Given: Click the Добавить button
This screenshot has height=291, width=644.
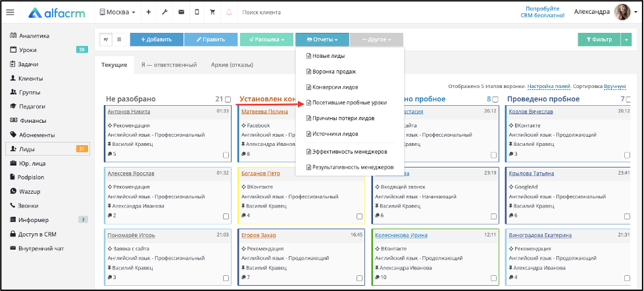Looking at the screenshot, I should click(157, 39).
